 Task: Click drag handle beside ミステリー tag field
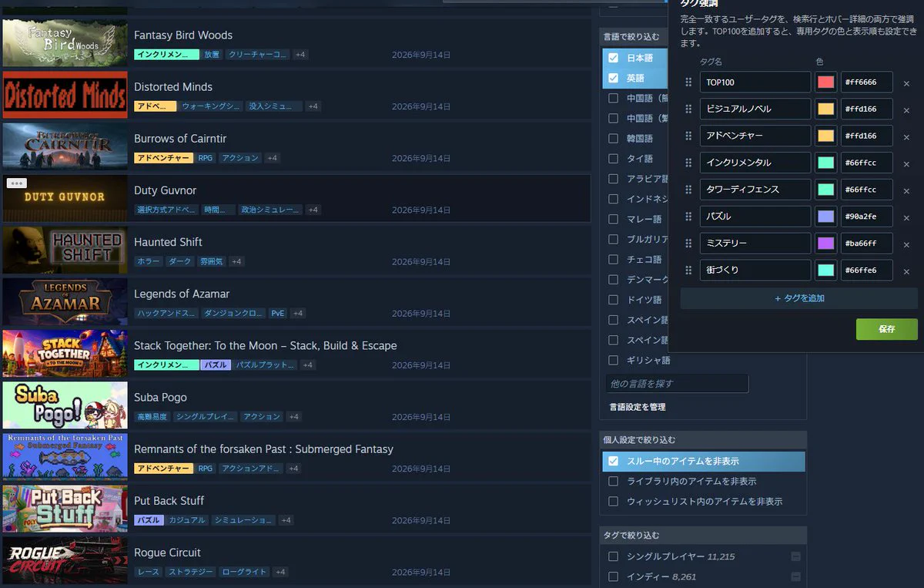click(688, 244)
